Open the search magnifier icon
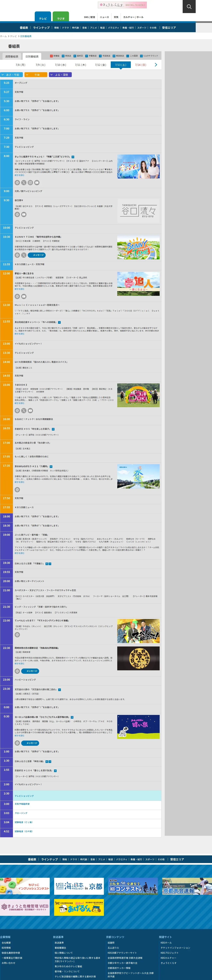212x980 pixels. click(x=189, y=7)
